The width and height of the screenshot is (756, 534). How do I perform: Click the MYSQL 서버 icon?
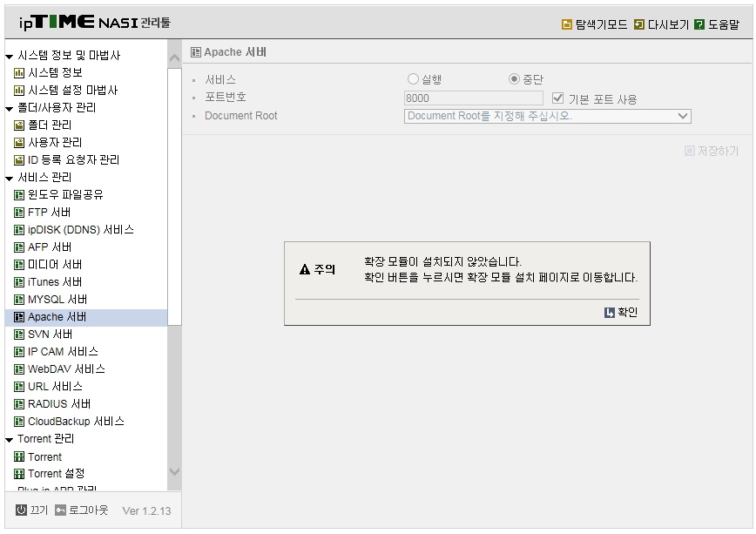(x=19, y=300)
